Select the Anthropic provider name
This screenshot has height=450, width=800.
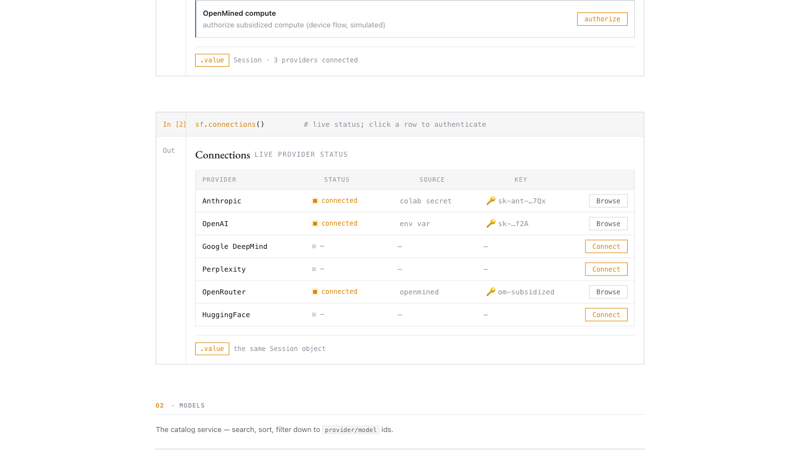pyautogui.click(x=221, y=201)
